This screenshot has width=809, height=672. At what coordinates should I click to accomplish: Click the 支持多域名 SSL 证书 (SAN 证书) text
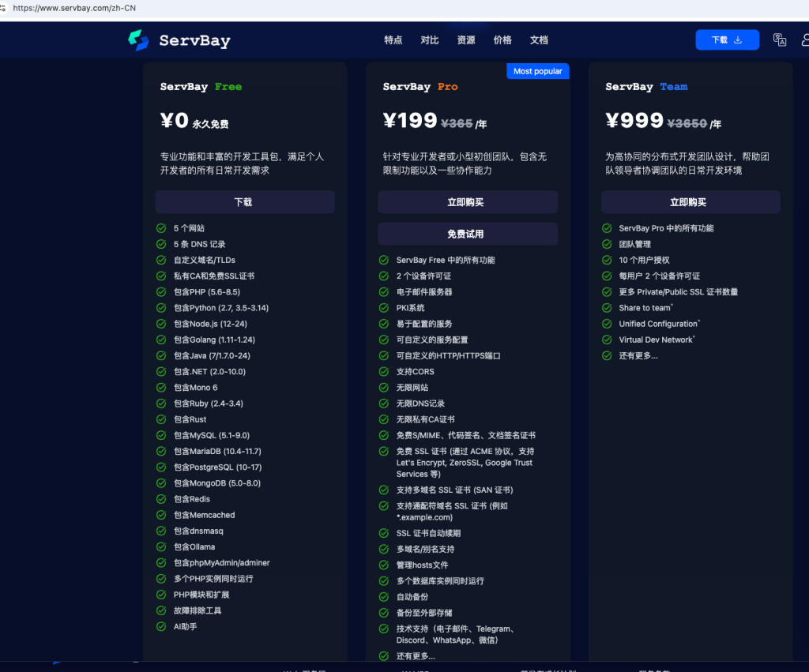point(454,490)
